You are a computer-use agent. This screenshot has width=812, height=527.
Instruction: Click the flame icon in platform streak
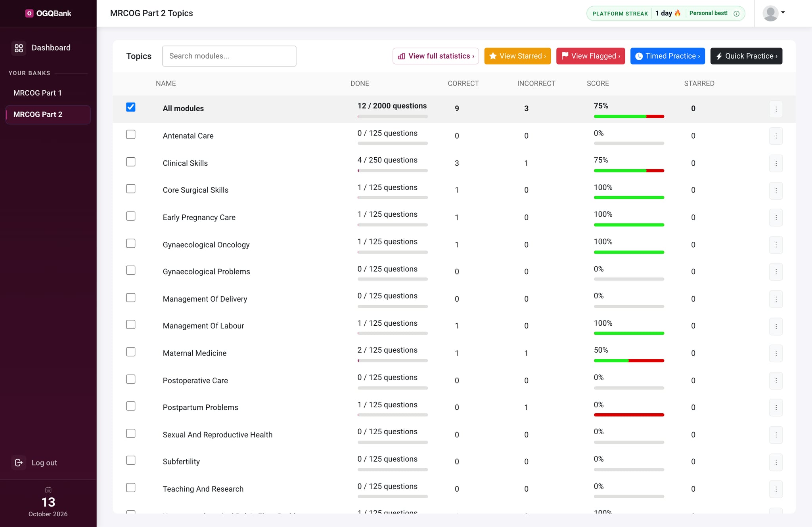tap(678, 13)
